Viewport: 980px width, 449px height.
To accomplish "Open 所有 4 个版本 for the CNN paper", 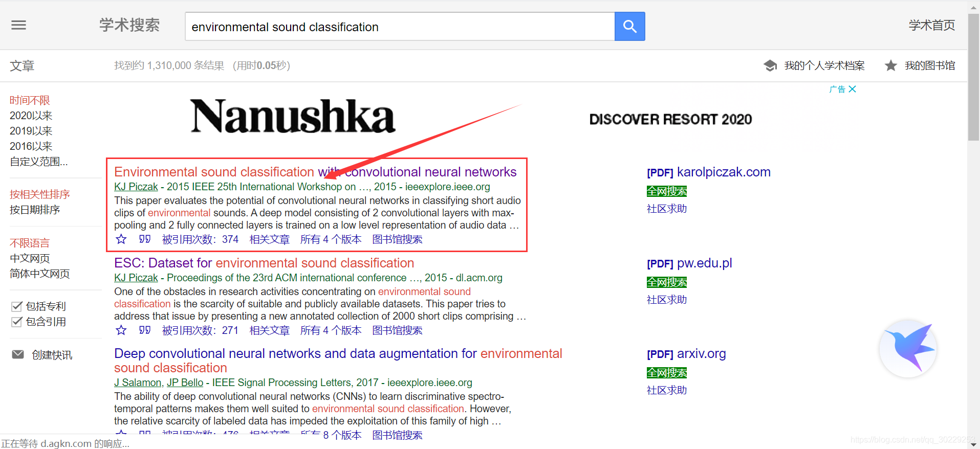I will (x=331, y=239).
